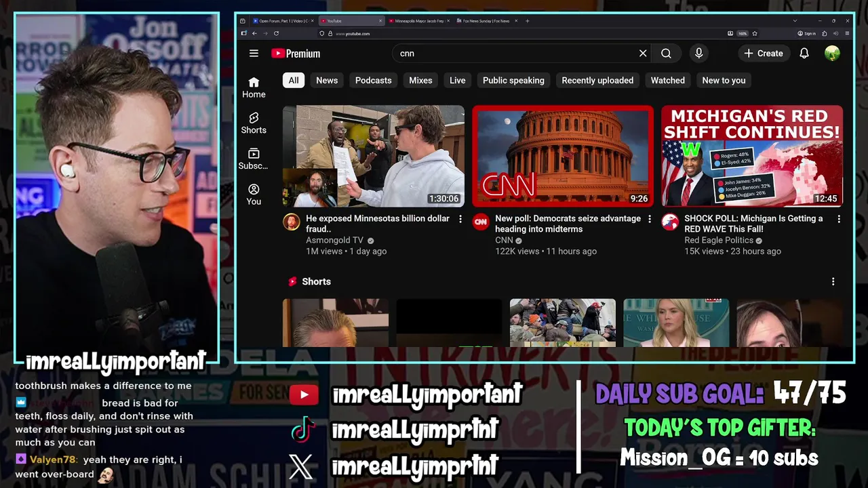The width and height of the screenshot is (868, 488).
Task: Click the 1M views • 1 day ago text
Action: point(346,251)
